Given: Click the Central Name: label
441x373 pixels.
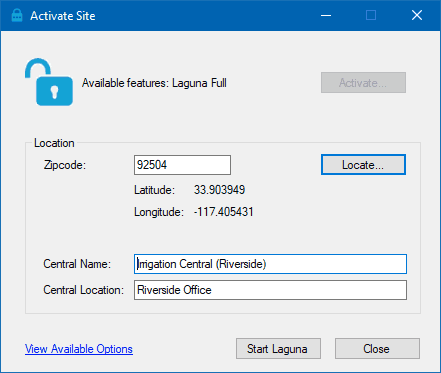Looking at the screenshot, I should click(77, 264).
